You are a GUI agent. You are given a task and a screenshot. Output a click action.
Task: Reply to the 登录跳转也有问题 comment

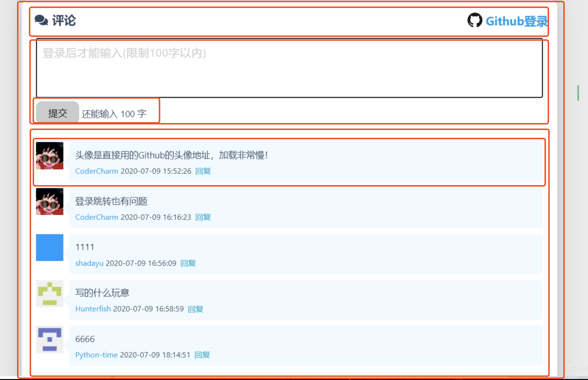[203, 217]
